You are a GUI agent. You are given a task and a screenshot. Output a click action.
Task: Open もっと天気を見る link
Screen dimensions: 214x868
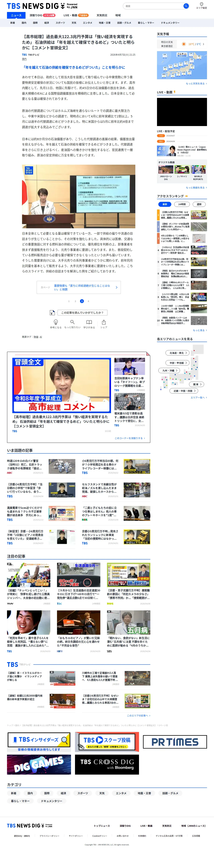196,84
